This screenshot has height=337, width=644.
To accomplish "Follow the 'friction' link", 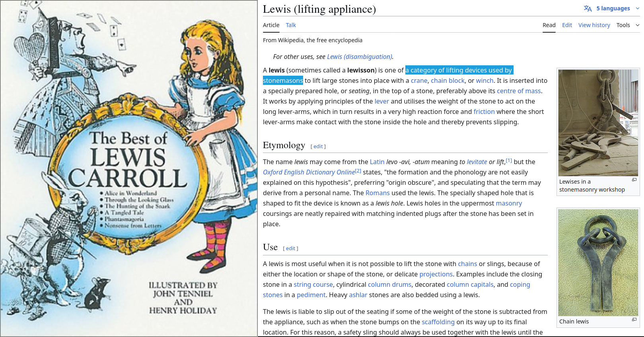I will coord(484,112).
